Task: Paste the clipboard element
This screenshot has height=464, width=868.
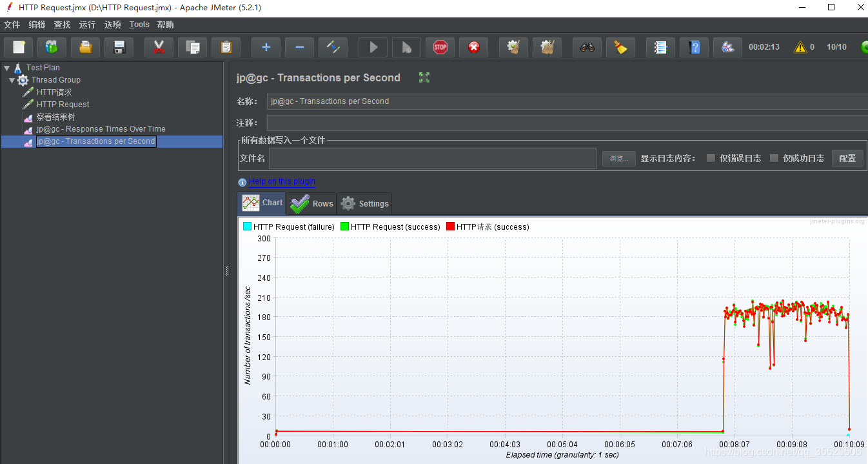Action: click(226, 47)
